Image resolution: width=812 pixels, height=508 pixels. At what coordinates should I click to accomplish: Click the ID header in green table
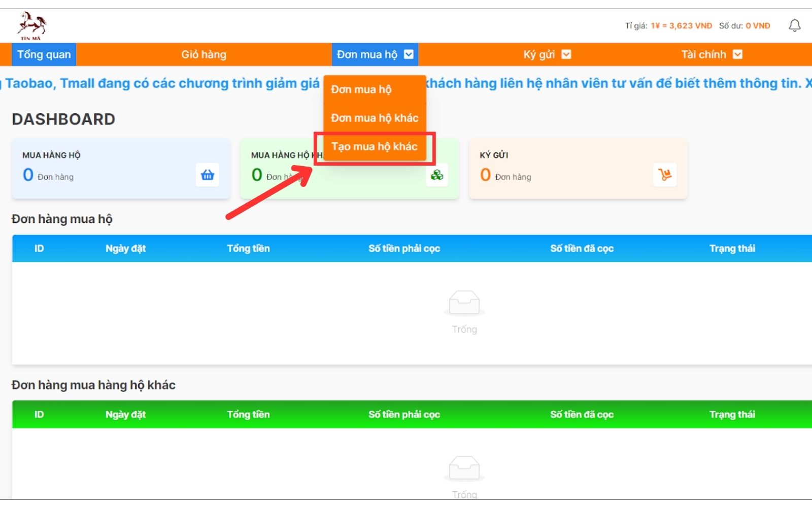click(39, 415)
